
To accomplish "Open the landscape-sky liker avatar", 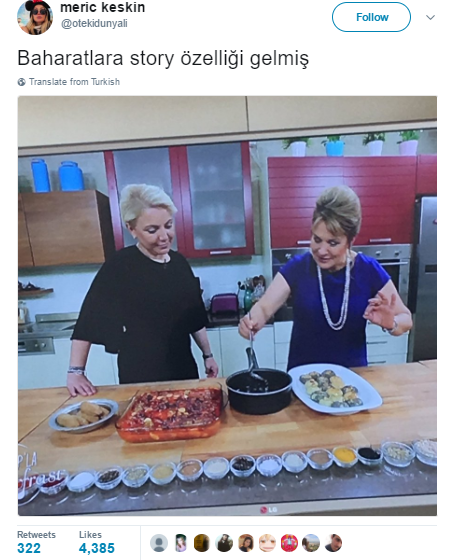I will (x=311, y=543).
